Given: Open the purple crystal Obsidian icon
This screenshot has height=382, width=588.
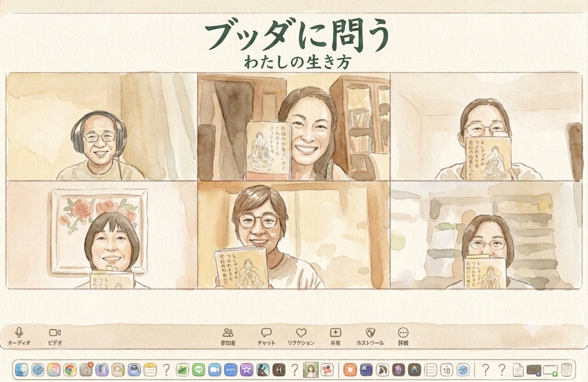Looking at the screenshot, I should [398, 370].
